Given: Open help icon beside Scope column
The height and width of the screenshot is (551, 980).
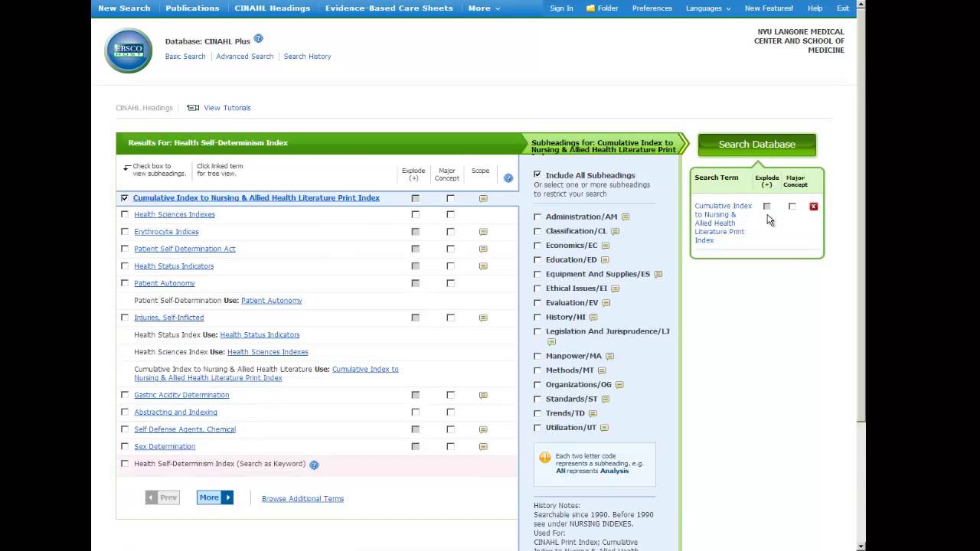Looking at the screenshot, I should [508, 178].
